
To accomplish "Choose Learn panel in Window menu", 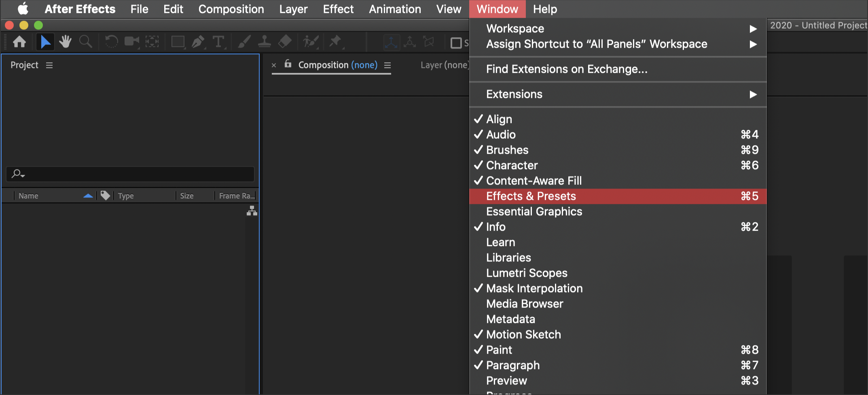I will pyautogui.click(x=618, y=242).
